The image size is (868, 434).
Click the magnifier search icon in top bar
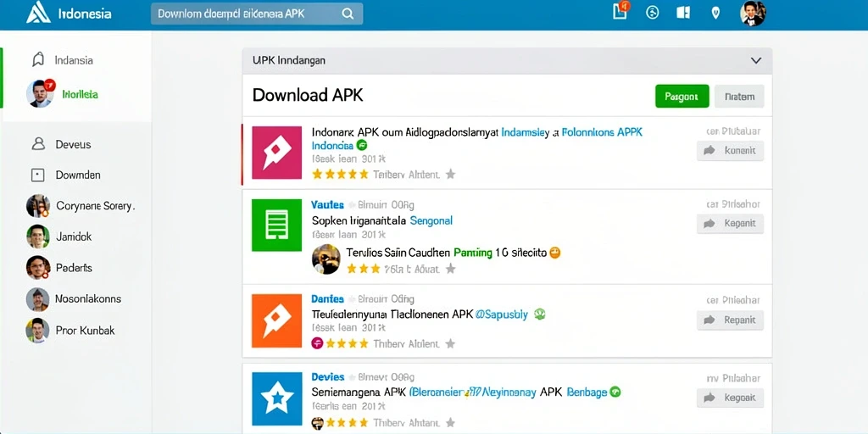[x=348, y=14]
